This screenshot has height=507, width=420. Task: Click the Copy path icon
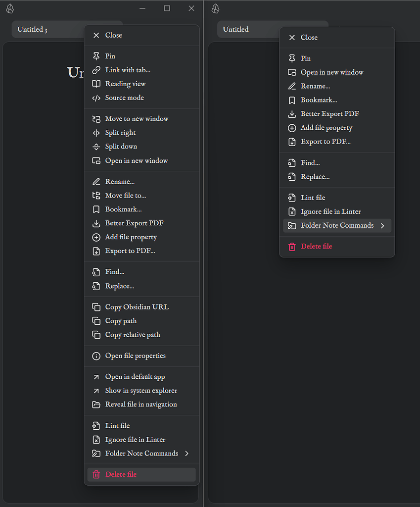pyautogui.click(x=96, y=321)
